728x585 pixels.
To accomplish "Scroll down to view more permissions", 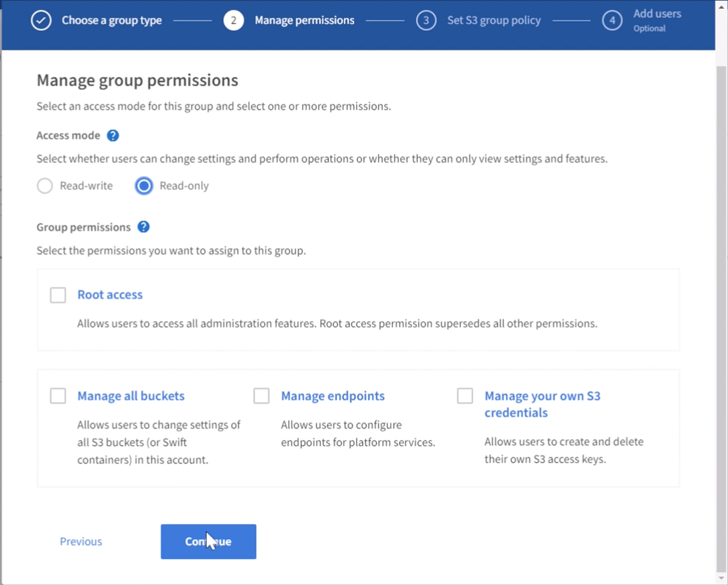I will [721, 578].
